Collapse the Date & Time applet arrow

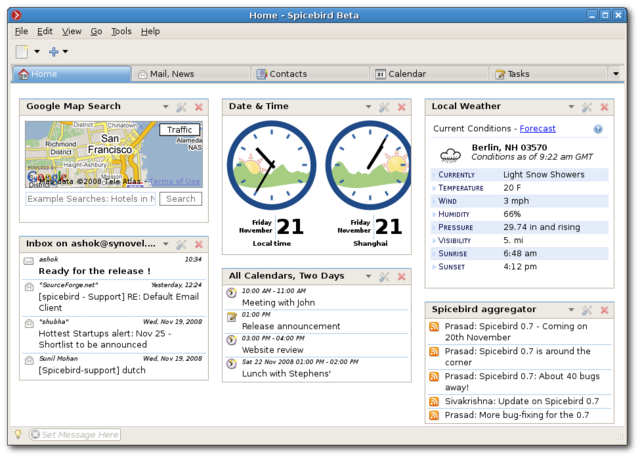click(368, 107)
